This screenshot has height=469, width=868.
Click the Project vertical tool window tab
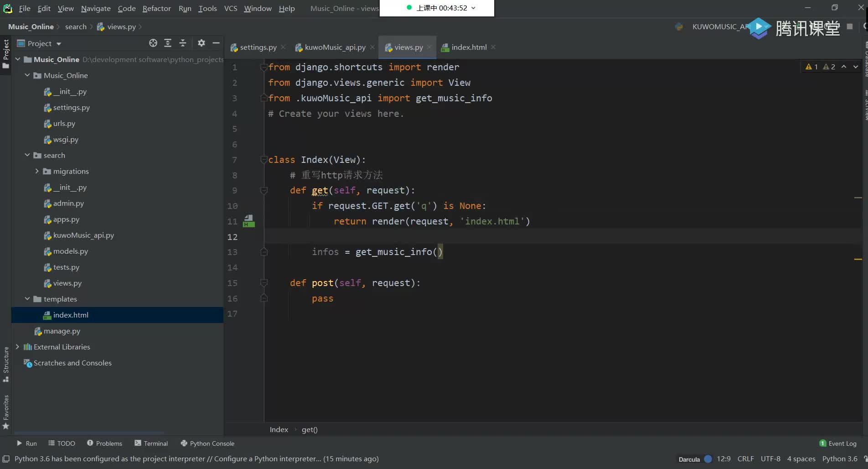point(6,53)
